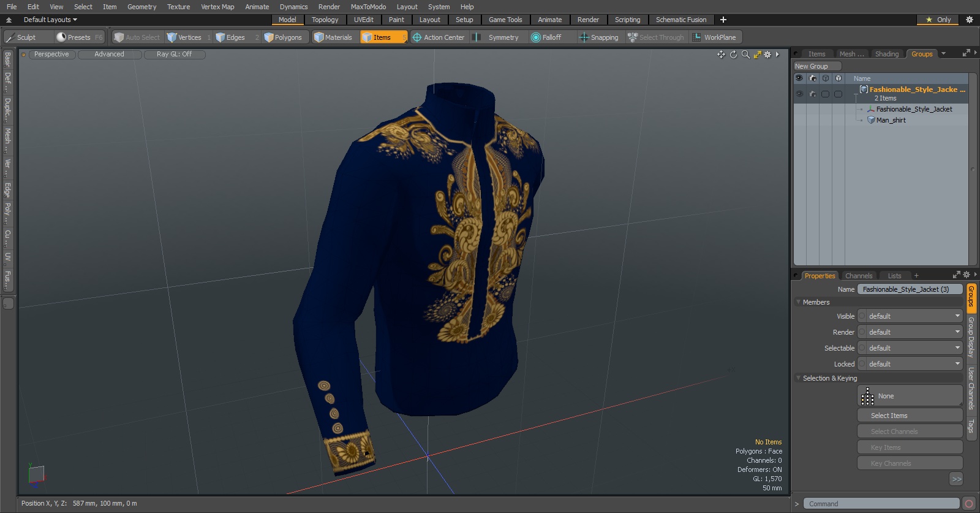This screenshot has width=980, height=513.
Task: Toggle Select Through option
Action: coord(656,37)
